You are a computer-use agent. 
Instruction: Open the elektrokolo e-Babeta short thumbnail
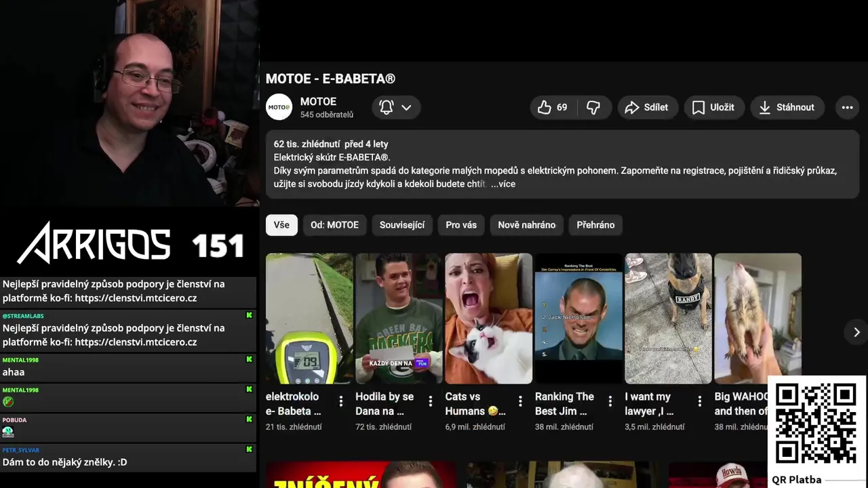(x=309, y=319)
